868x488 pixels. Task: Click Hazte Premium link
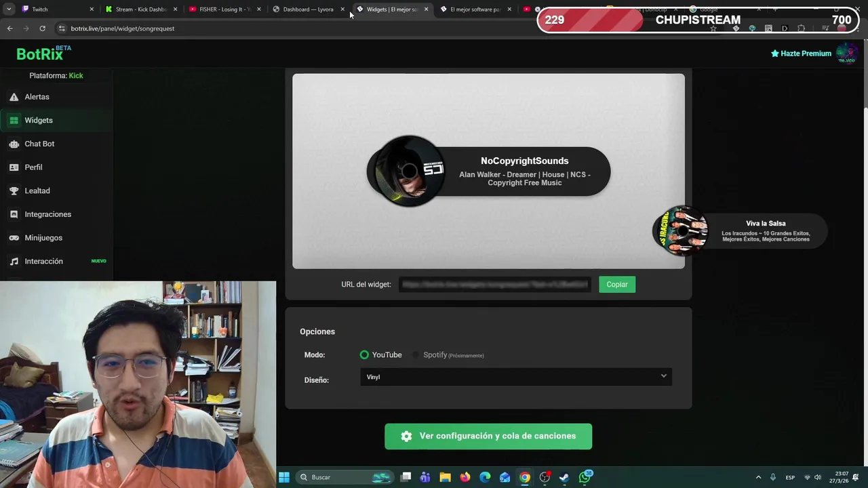click(801, 54)
